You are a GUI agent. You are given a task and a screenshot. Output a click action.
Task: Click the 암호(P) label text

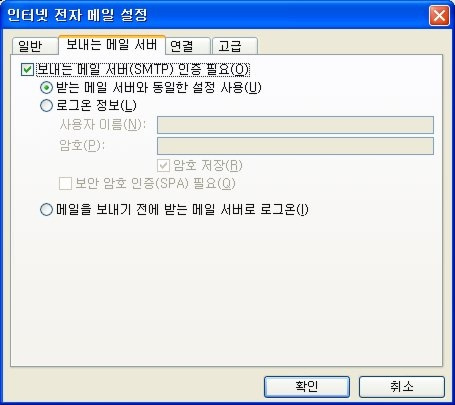pyautogui.click(x=82, y=146)
